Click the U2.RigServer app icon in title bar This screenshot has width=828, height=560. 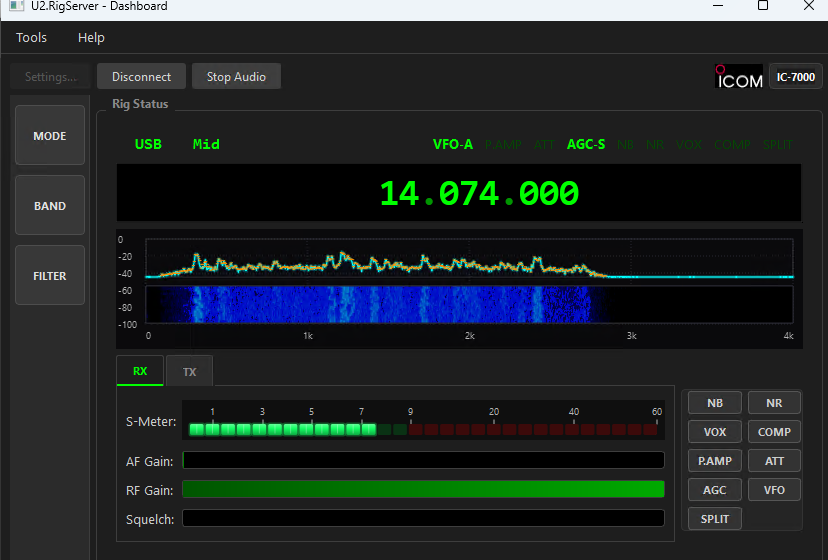16,6
